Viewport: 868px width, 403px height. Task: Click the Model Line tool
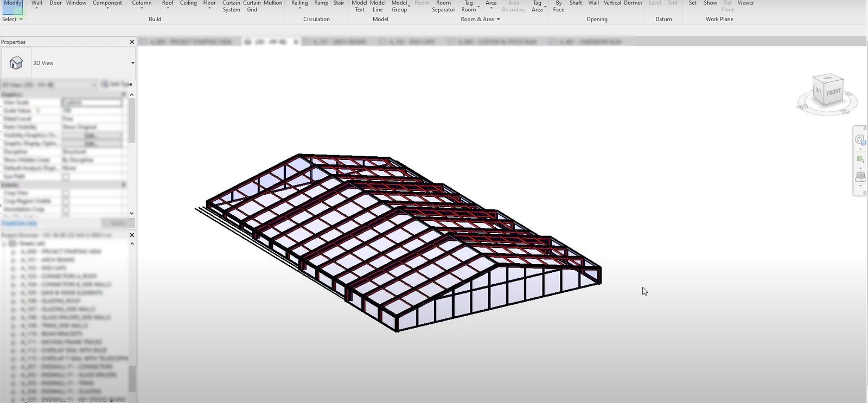(x=378, y=6)
